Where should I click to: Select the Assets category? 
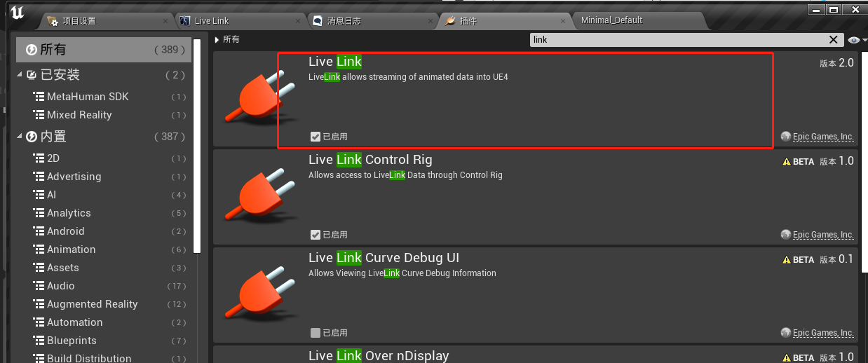[x=105, y=268]
